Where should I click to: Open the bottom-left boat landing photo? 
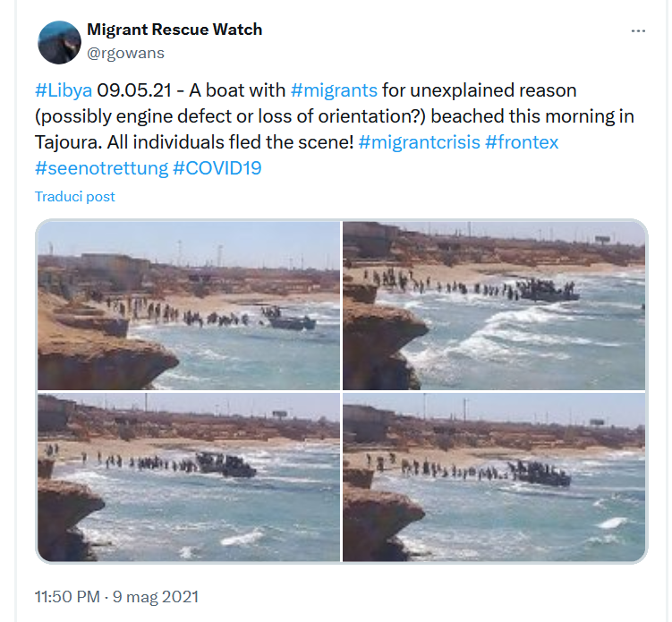point(189,477)
